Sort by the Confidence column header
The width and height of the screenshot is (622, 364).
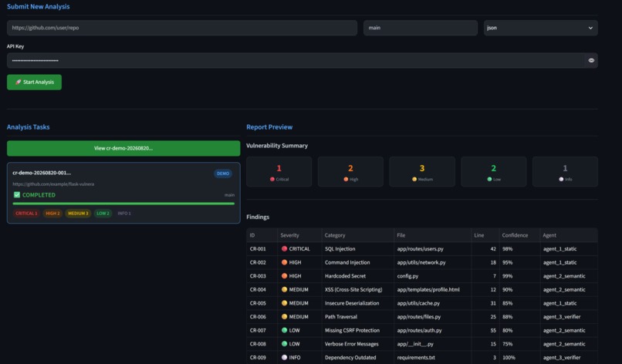[519, 235]
